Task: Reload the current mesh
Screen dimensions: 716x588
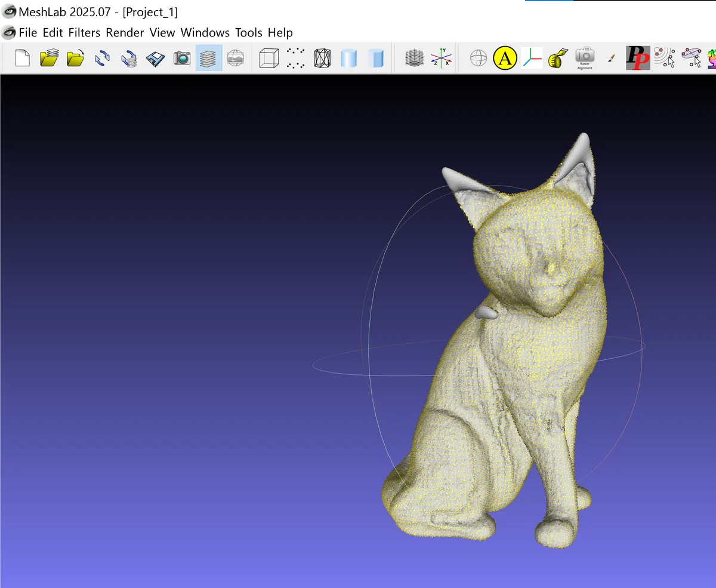Action: pyautogui.click(x=102, y=58)
